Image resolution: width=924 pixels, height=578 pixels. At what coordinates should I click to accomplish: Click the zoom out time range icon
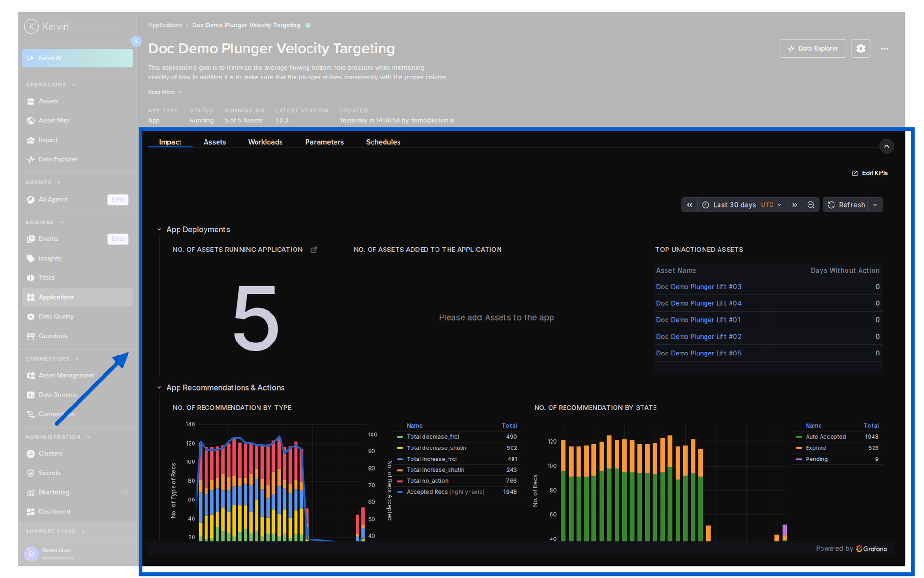pyautogui.click(x=811, y=205)
